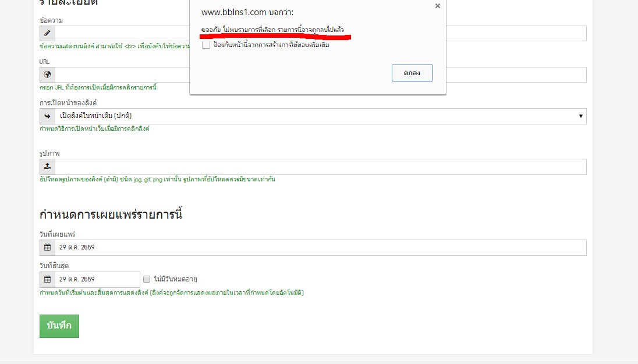Image resolution: width=638 pixels, height=364 pixels.
Task: Click the กำหนดการเผยแพร่รายการนี้ heading
Action: (111, 214)
